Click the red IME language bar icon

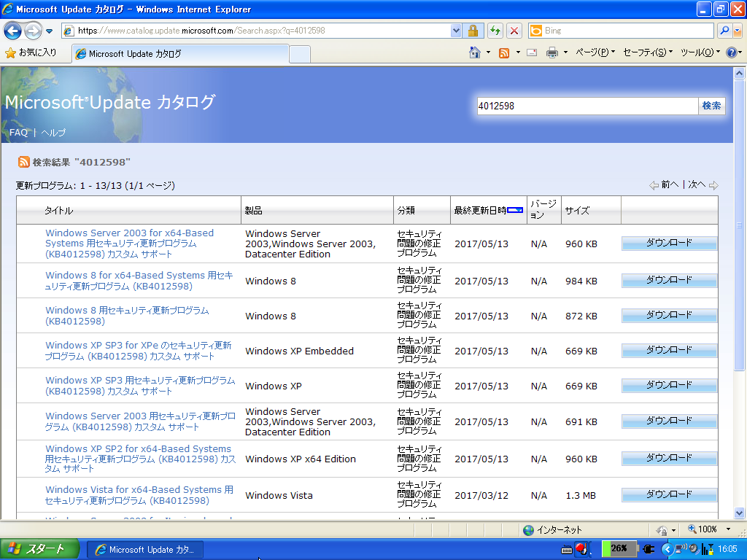[x=581, y=549]
